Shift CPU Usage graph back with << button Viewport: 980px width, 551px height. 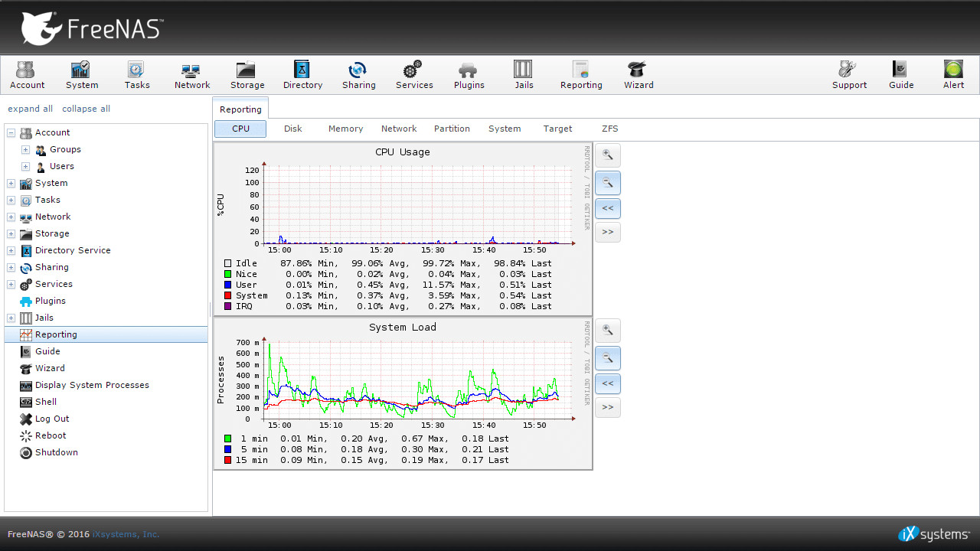coord(607,208)
